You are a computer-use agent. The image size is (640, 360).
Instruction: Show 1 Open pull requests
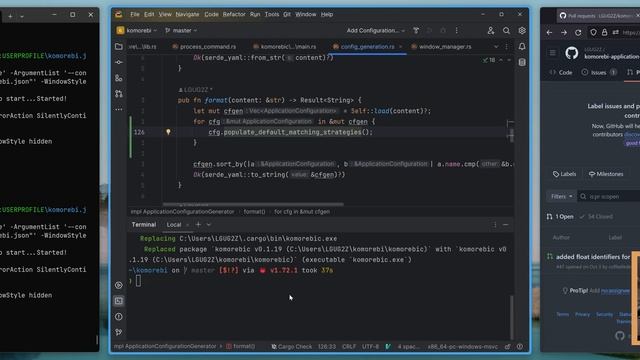pos(560,216)
